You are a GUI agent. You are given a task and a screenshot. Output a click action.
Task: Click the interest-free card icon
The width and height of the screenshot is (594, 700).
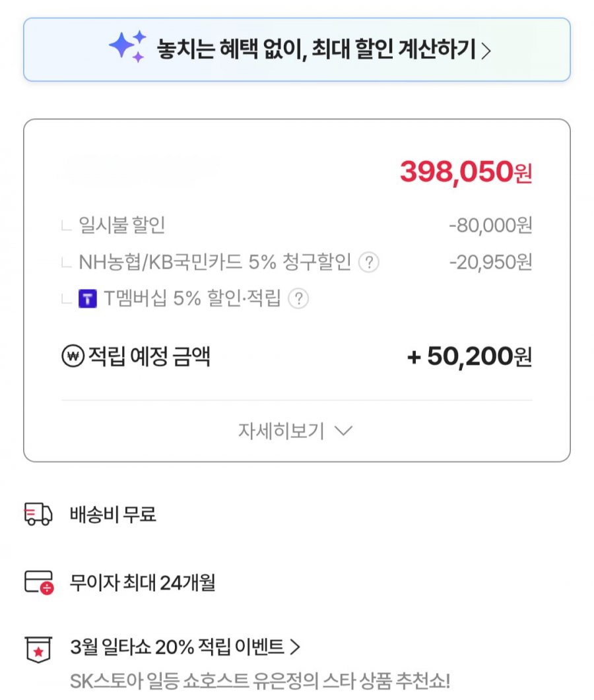tap(38, 583)
